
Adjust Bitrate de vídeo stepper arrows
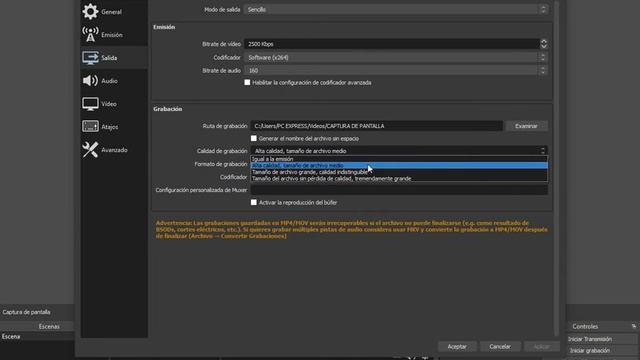tap(543, 44)
